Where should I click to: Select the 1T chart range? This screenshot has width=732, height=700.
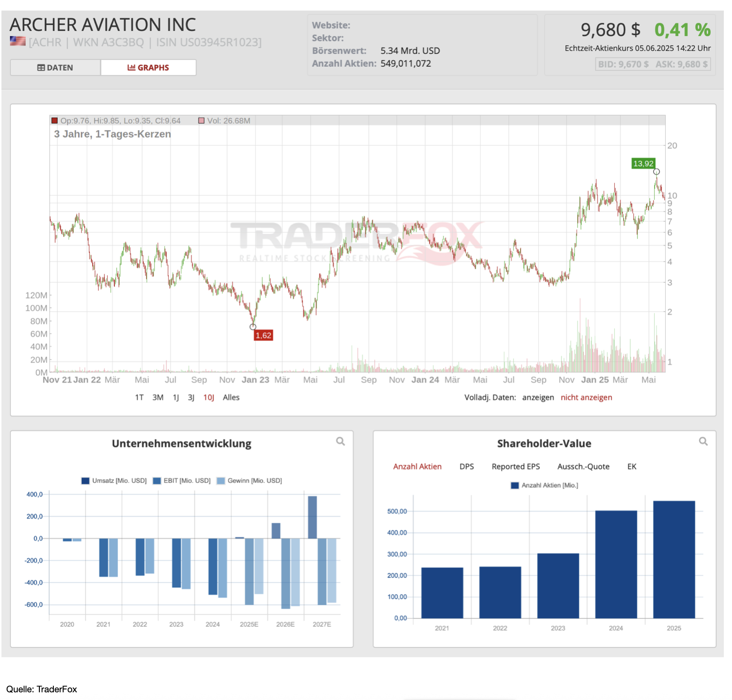pos(139,398)
